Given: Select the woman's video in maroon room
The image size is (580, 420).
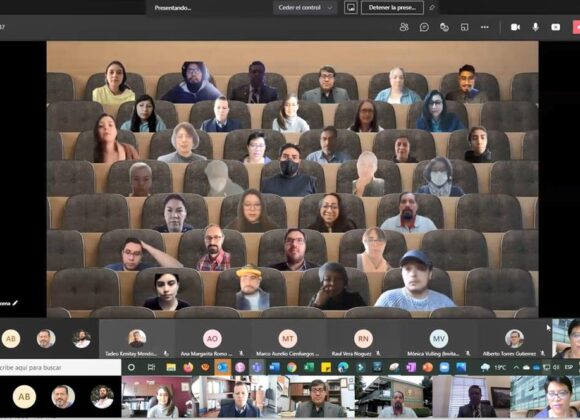Looking at the screenshot, I should 160,397.
